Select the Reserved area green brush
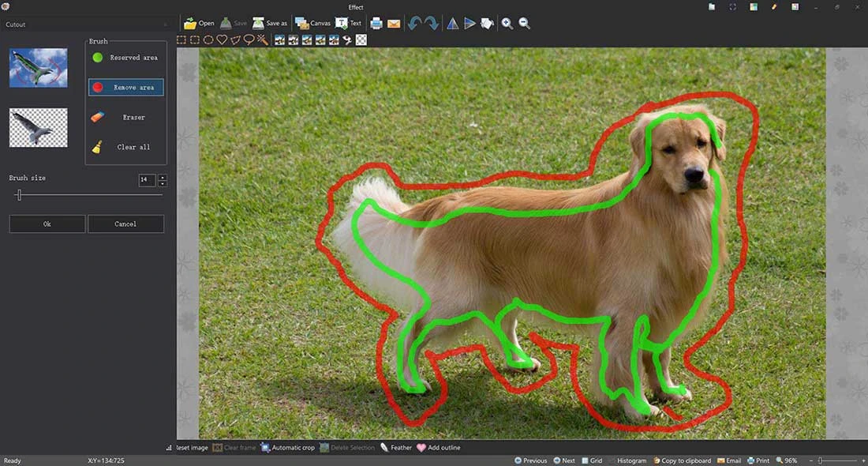Viewport: 868px width, 466px height. point(125,58)
